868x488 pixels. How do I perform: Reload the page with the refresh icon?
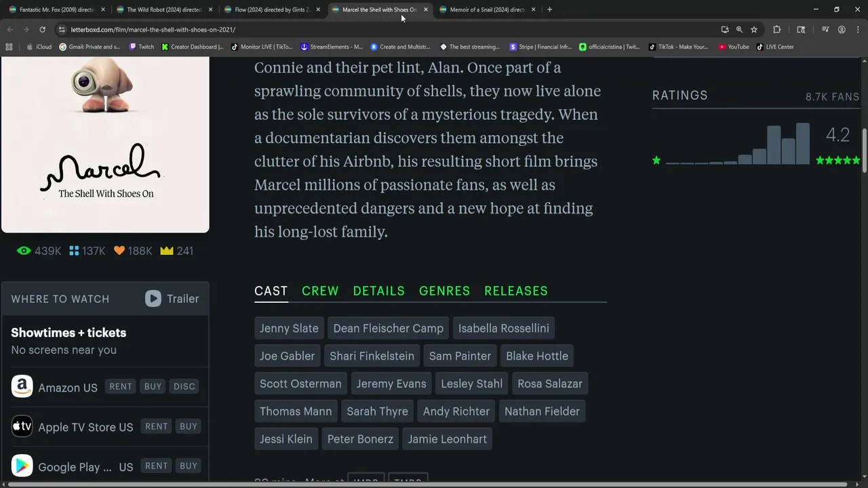(42, 30)
